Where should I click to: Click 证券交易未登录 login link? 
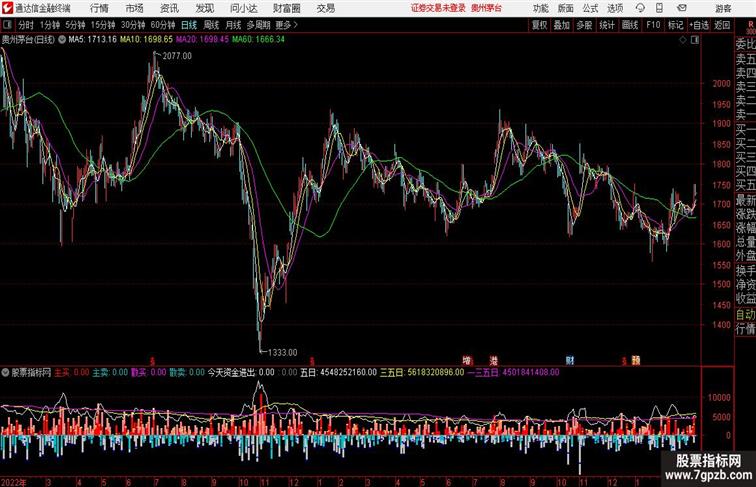tap(438, 8)
